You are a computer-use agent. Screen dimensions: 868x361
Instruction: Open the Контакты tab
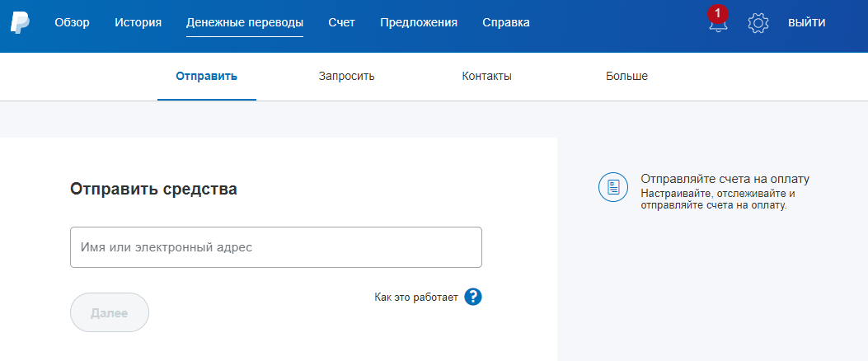(x=486, y=77)
